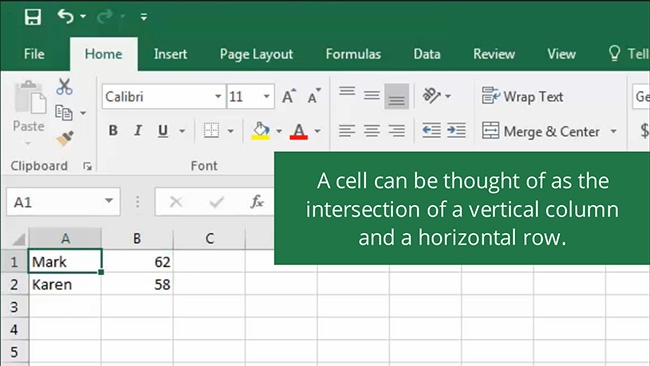
Task: Open the Copy options dropdown arrow
Action: [x=83, y=113]
